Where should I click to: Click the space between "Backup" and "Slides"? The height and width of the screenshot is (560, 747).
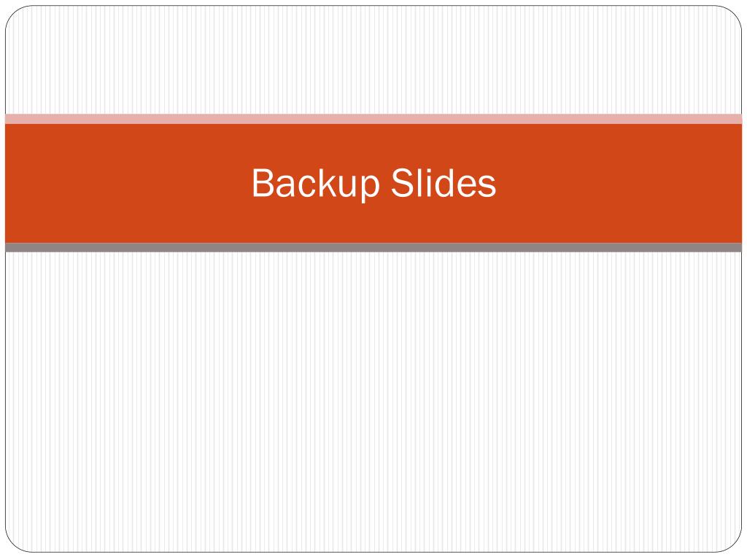pos(385,183)
